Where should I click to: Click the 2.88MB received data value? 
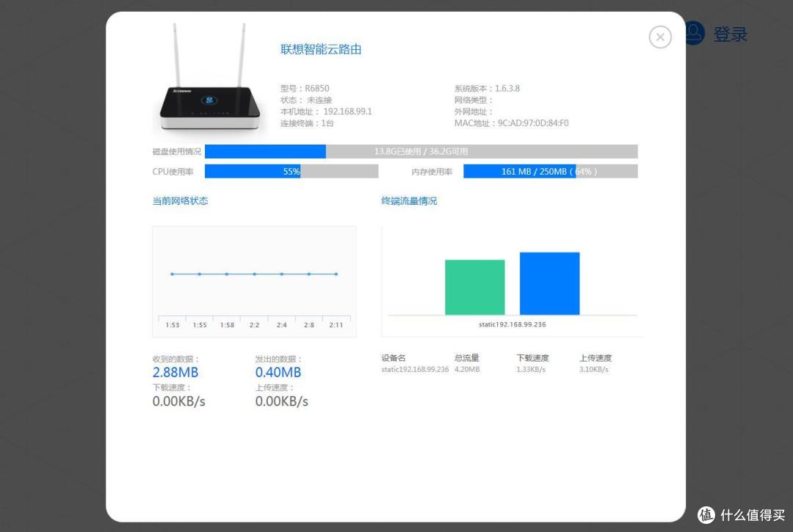[175, 372]
